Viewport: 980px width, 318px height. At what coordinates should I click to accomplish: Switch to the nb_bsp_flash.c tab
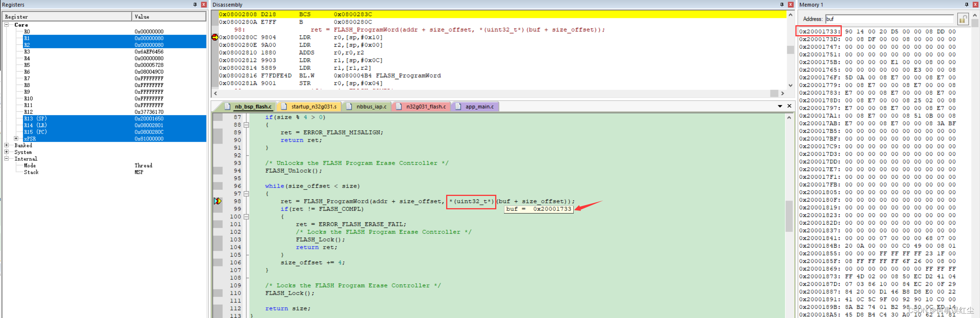[249, 107]
